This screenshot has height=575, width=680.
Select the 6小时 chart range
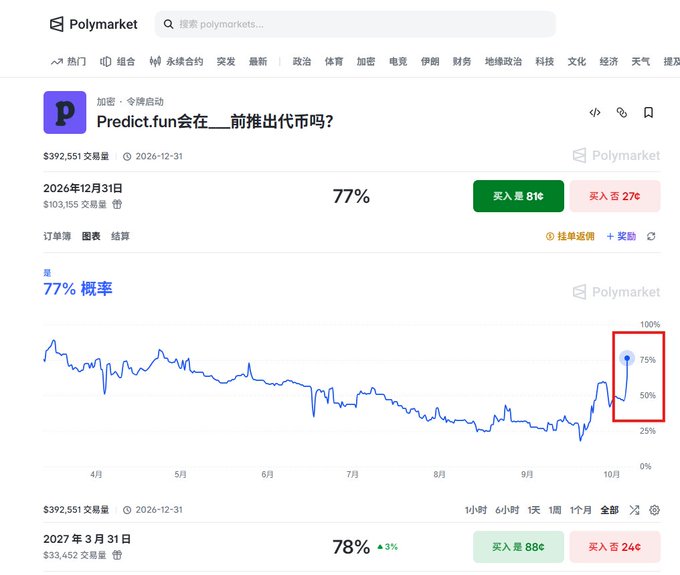[507, 510]
